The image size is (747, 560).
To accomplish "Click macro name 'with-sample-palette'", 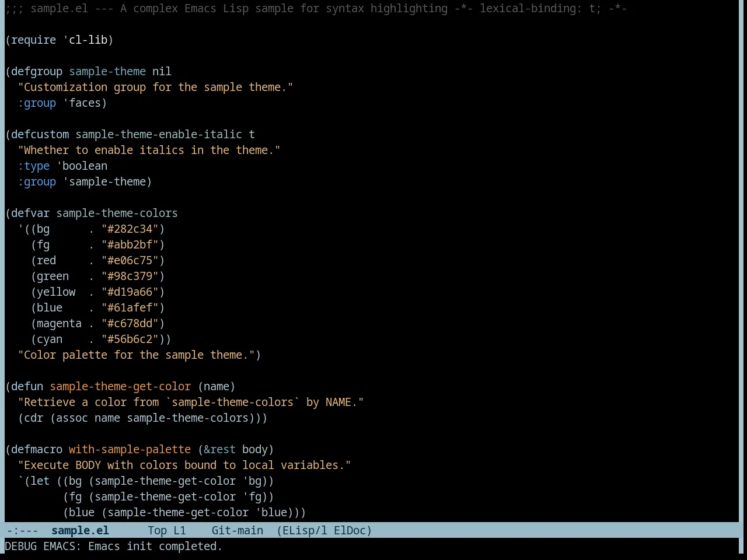I will [x=130, y=449].
